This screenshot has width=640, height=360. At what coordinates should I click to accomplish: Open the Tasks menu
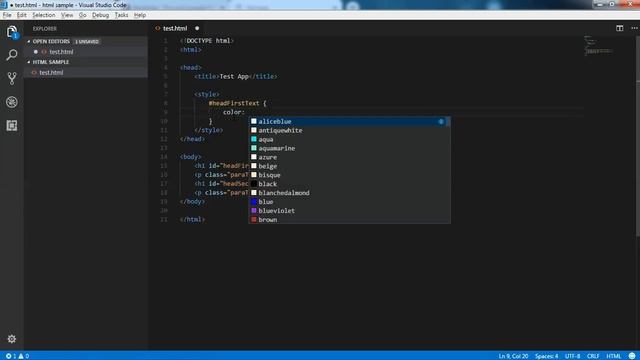pyautogui.click(x=121, y=15)
